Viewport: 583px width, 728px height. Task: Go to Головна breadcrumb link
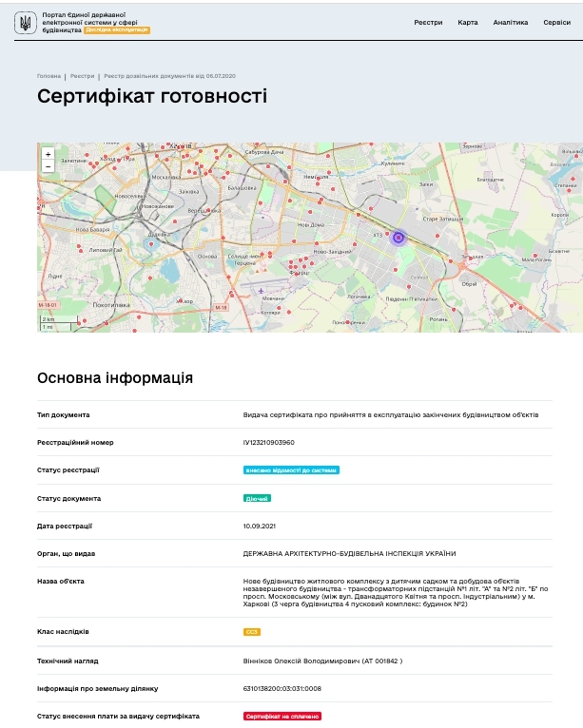pos(49,76)
